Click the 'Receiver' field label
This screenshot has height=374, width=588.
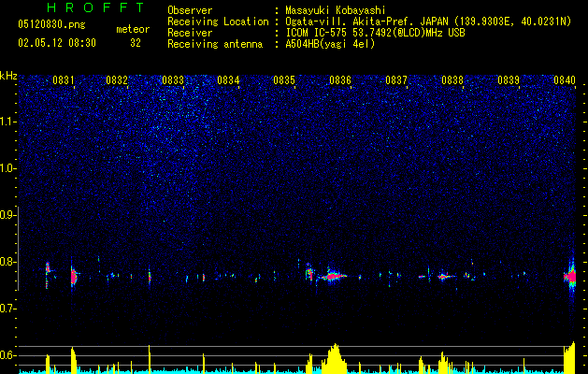click(x=190, y=33)
